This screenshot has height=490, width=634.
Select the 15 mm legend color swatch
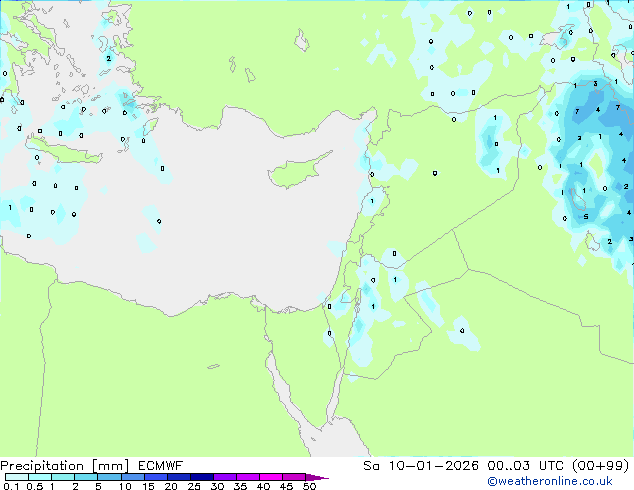pos(156,477)
